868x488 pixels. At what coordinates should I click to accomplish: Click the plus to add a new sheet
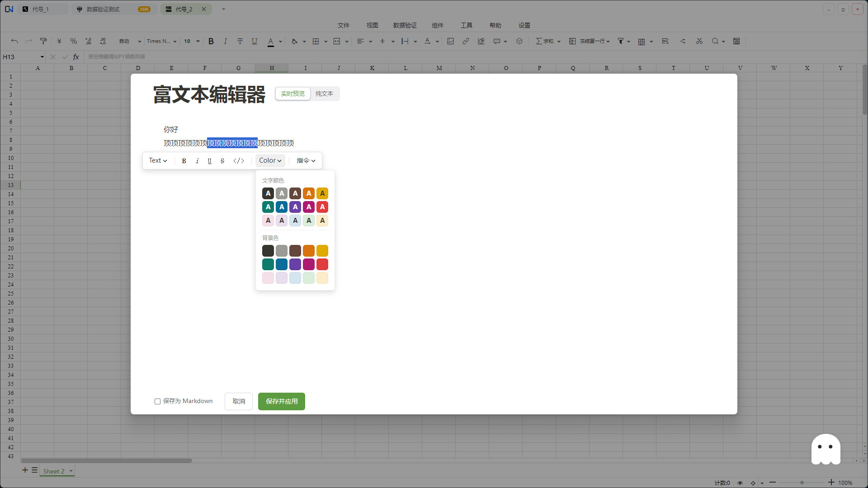25,470
